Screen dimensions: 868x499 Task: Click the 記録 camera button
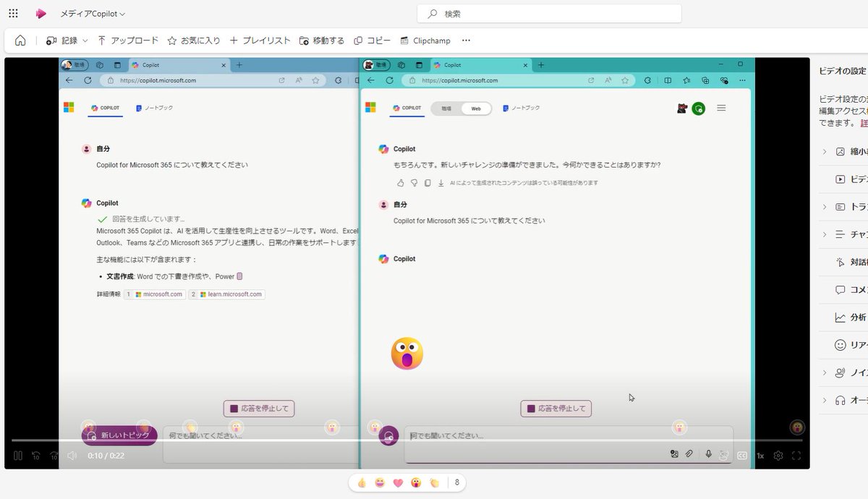(61, 40)
